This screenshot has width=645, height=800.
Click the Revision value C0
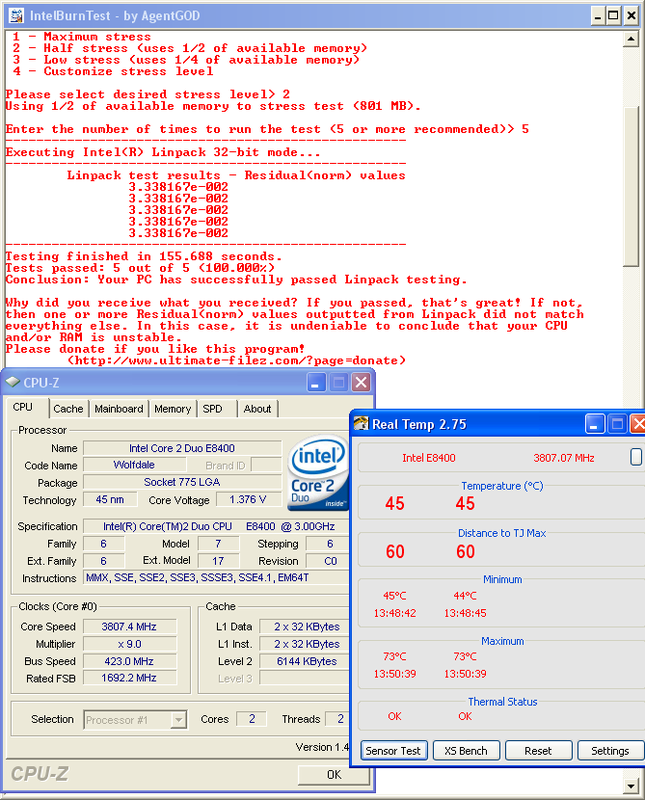[x=330, y=561]
